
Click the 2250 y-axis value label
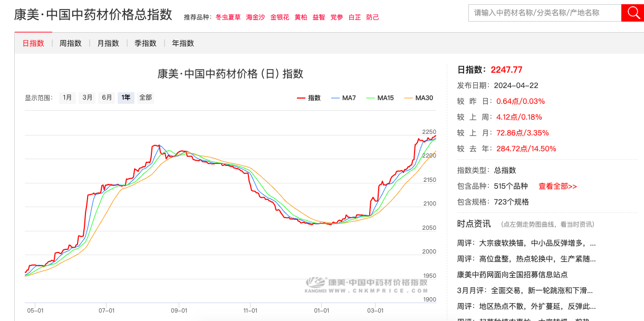pos(429,132)
